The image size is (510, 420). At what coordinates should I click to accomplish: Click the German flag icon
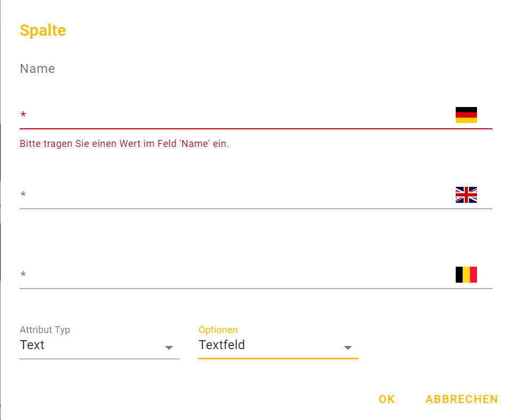click(x=466, y=115)
